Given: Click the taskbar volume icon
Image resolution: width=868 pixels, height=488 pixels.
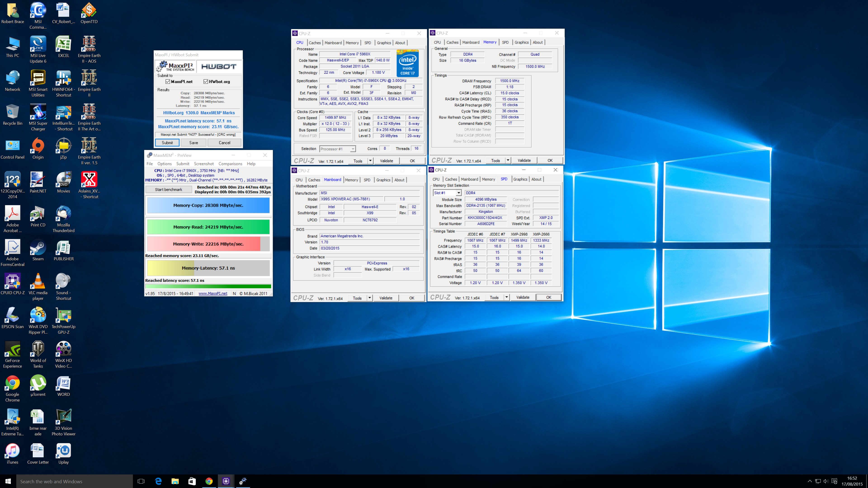Looking at the screenshot, I should [826, 481].
